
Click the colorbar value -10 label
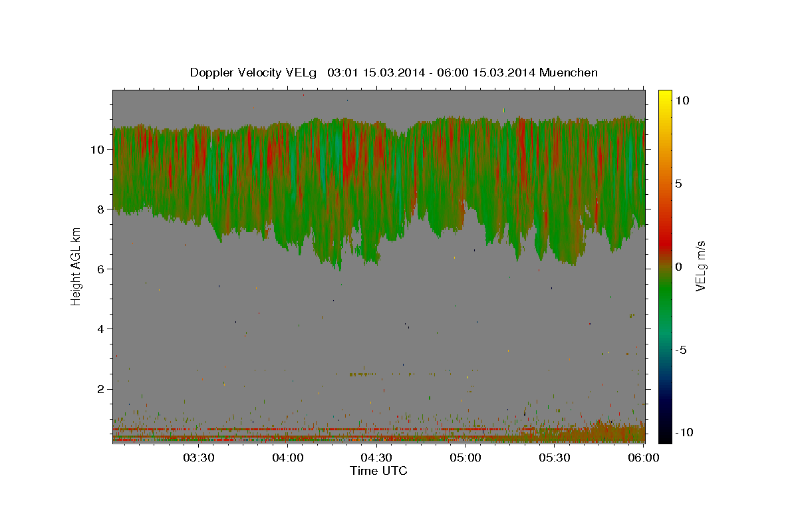[x=684, y=432]
